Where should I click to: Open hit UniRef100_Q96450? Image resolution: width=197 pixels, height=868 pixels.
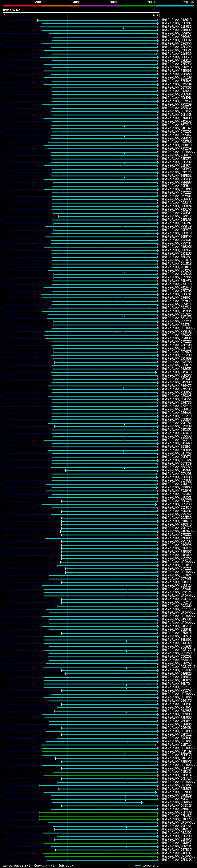click(x=177, y=74)
